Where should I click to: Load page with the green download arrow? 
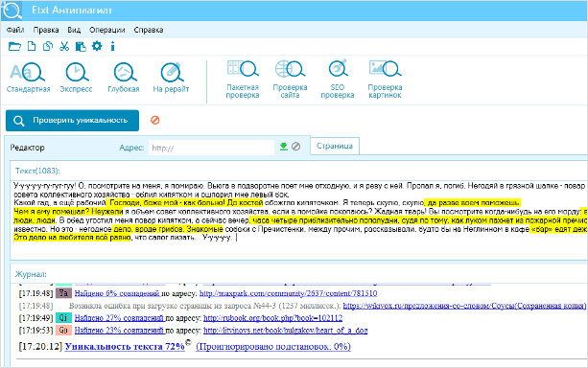284,147
